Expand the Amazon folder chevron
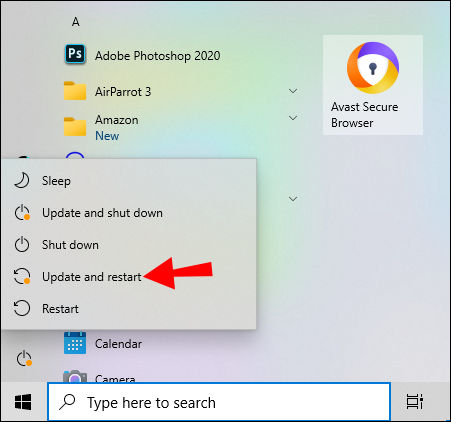The image size is (451, 422). 293,118
